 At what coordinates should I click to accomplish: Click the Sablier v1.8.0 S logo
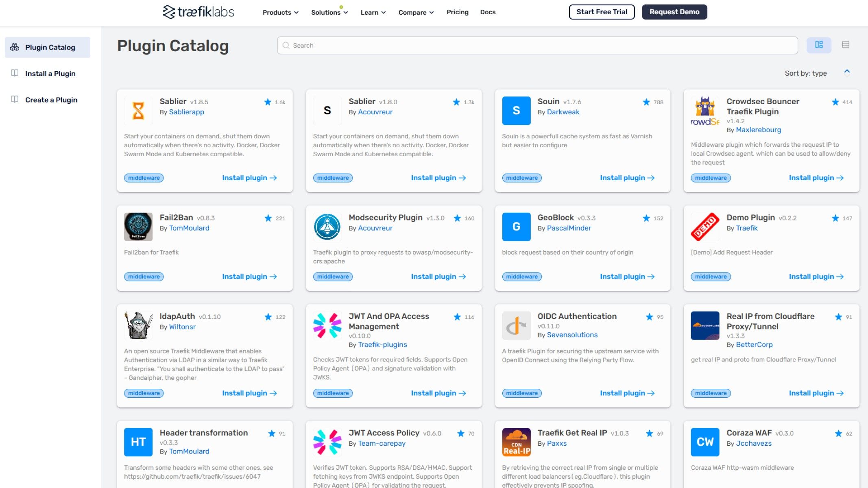click(327, 111)
